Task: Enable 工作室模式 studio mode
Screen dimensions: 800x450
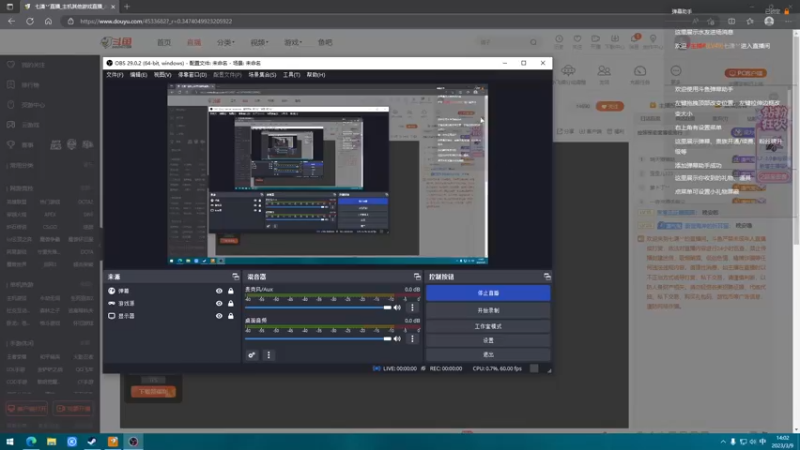Action: (x=488, y=326)
